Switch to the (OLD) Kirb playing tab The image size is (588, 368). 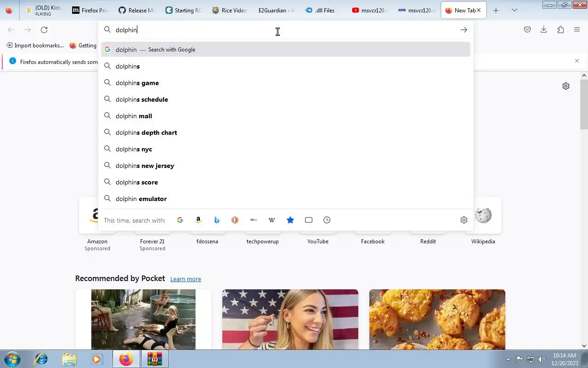(x=43, y=10)
